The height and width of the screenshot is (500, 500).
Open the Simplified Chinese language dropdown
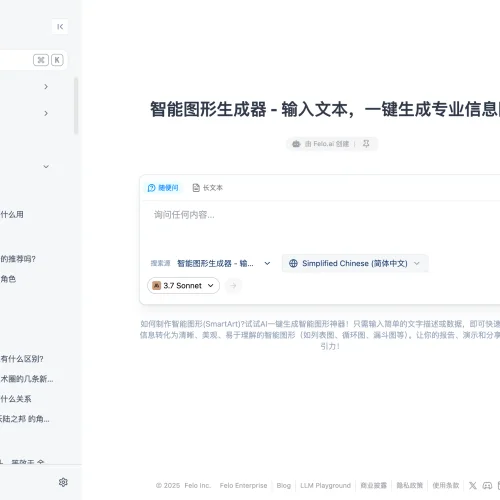tap(355, 263)
